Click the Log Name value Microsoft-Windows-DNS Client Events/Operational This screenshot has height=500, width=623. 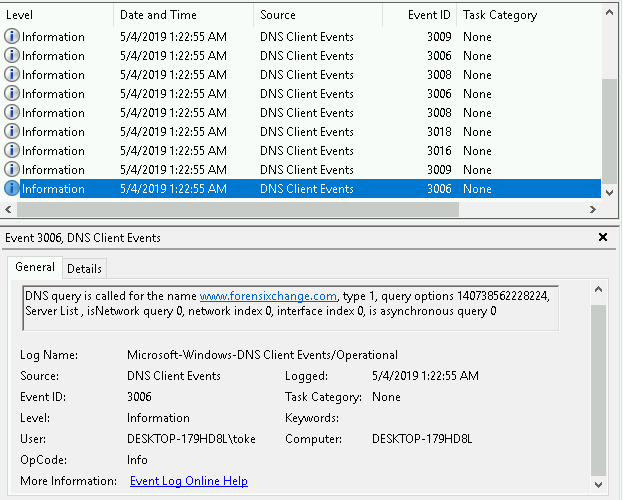(x=262, y=355)
